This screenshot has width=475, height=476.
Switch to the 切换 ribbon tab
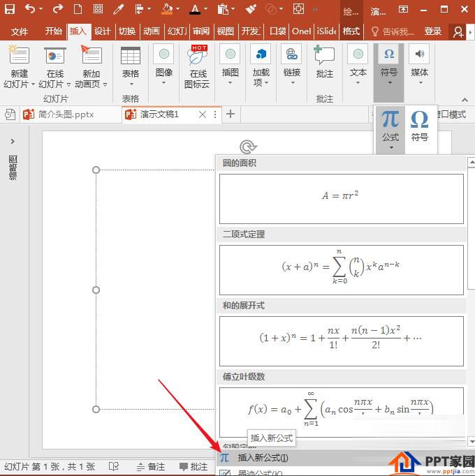click(127, 31)
